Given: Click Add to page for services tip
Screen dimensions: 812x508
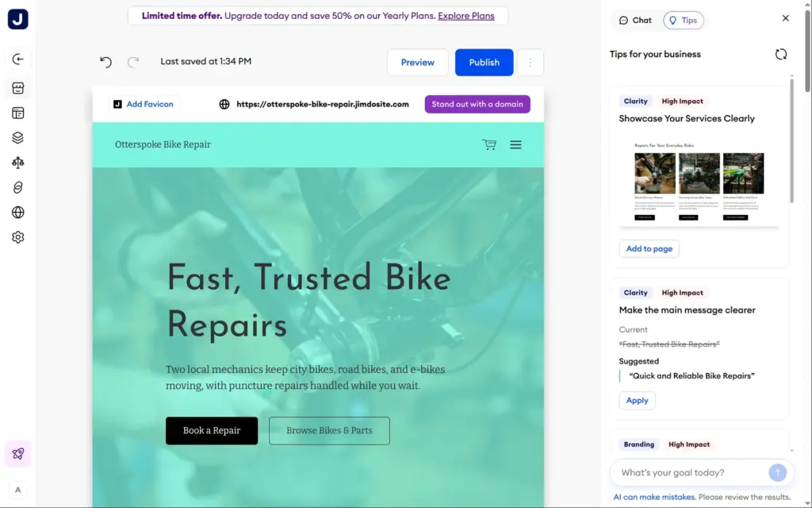Looking at the screenshot, I should 649,248.
